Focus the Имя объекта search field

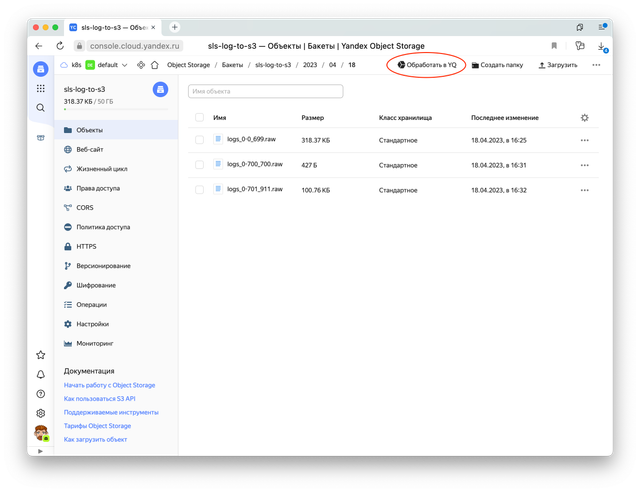point(265,91)
